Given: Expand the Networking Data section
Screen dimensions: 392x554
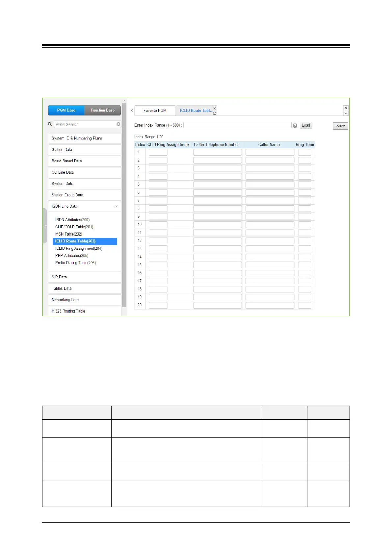Looking at the screenshot, I should [x=85, y=300].
